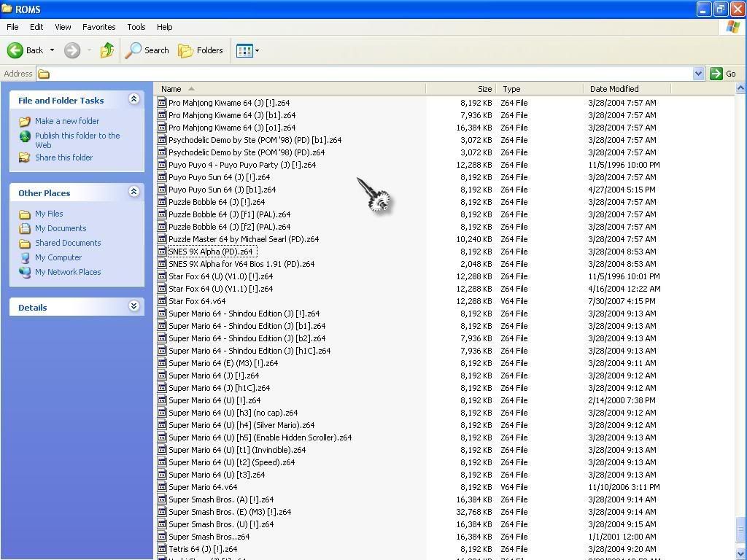Click the green Go arrow
This screenshot has width=747, height=560.
[716, 74]
